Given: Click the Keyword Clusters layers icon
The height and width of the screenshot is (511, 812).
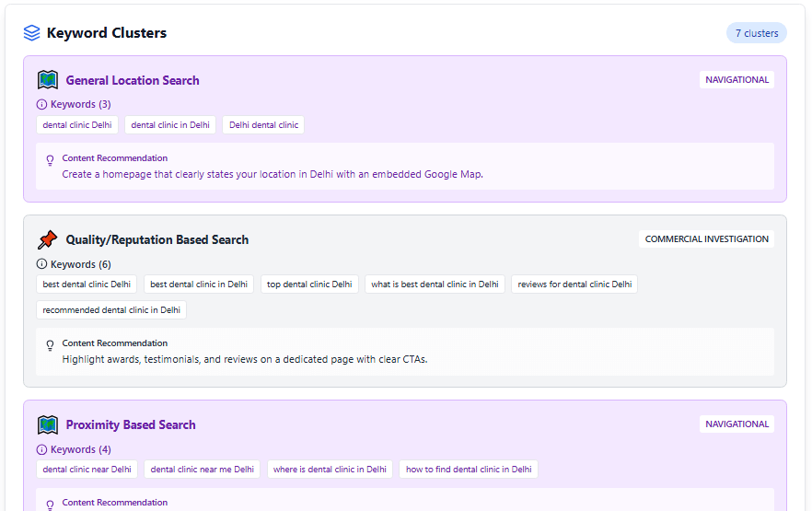Looking at the screenshot, I should pyautogui.click(x=31, y=32).
